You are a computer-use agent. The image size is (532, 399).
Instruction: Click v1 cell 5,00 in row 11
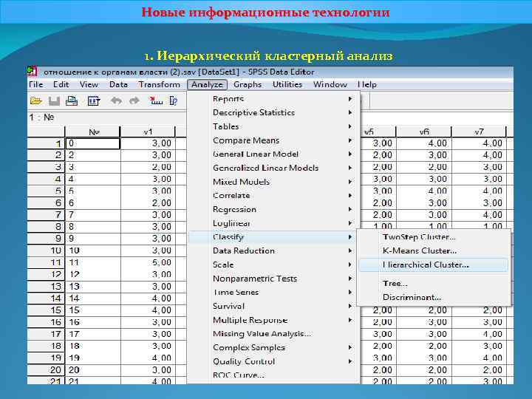148,262
